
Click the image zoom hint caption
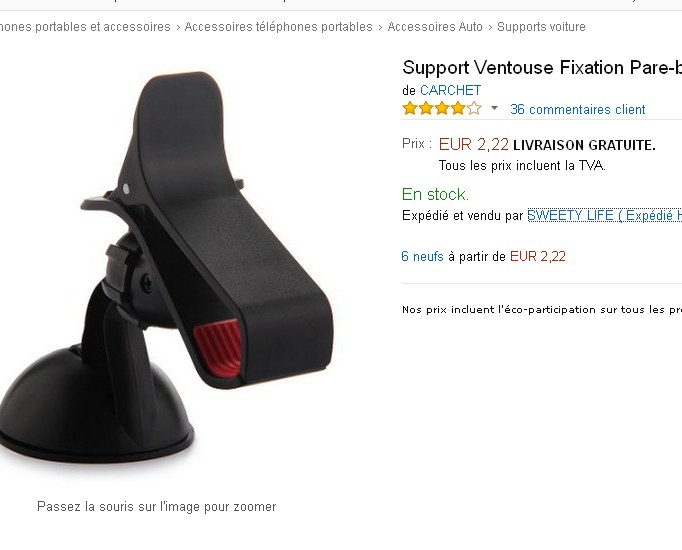coord(157,507)
